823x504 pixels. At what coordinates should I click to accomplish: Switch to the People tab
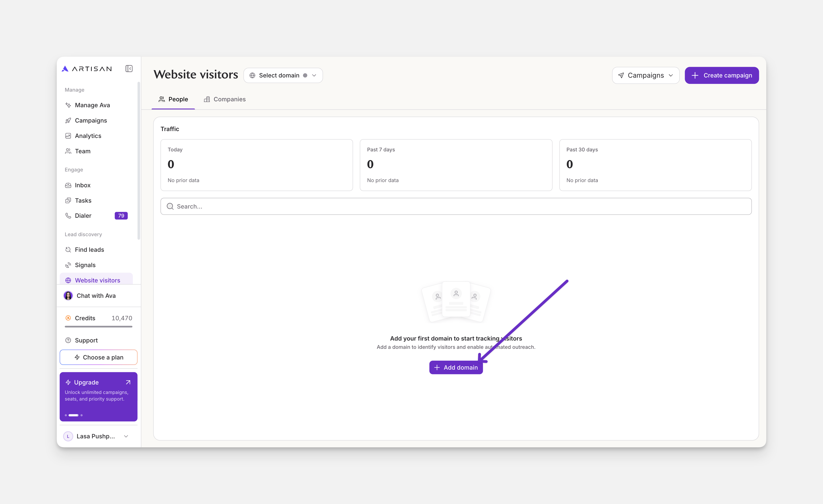(x=173, y=99)
